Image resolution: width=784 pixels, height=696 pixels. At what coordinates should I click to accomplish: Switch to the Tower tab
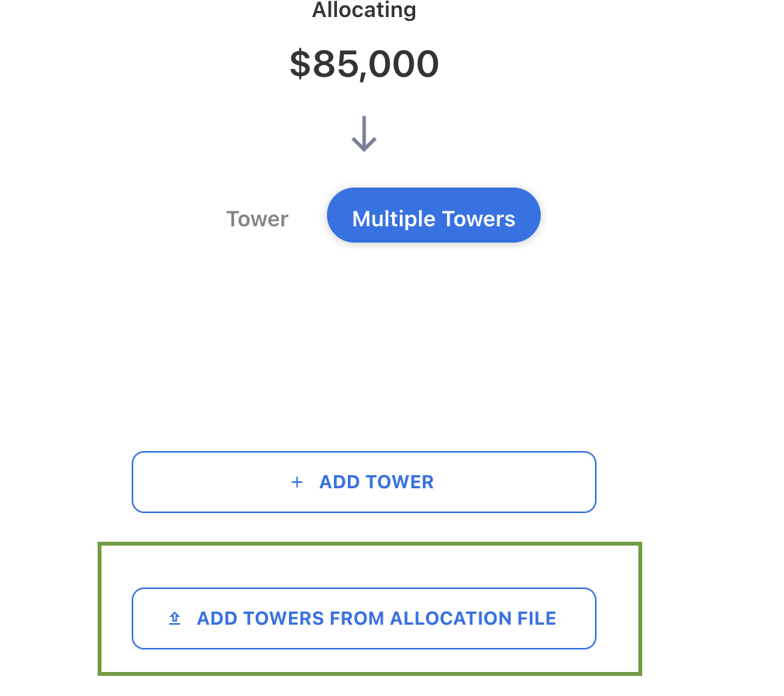257,219
